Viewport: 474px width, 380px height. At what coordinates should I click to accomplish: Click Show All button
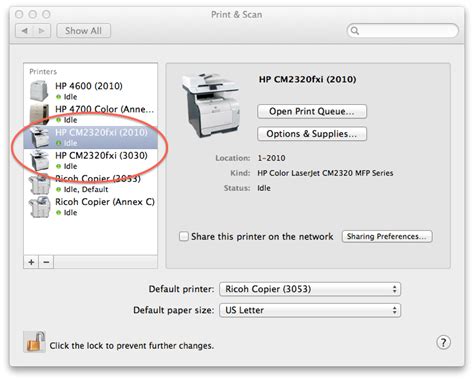pyautogui.click(x=83, y=31)
